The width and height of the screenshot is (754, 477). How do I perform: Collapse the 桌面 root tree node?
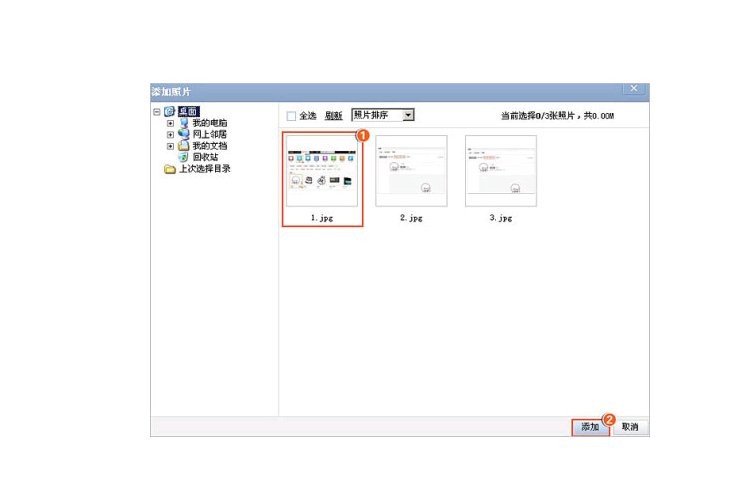pos(157,112)
